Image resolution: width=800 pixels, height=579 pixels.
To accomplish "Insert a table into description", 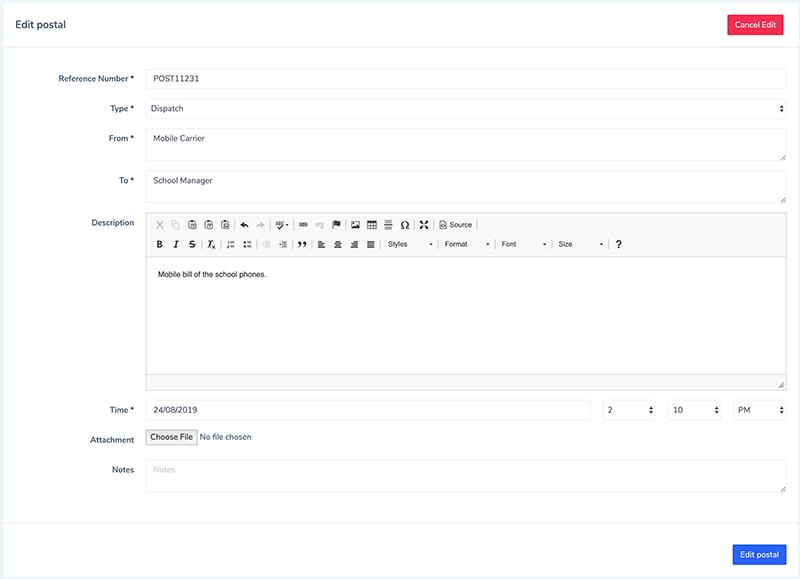I will [x=372, y=225].
